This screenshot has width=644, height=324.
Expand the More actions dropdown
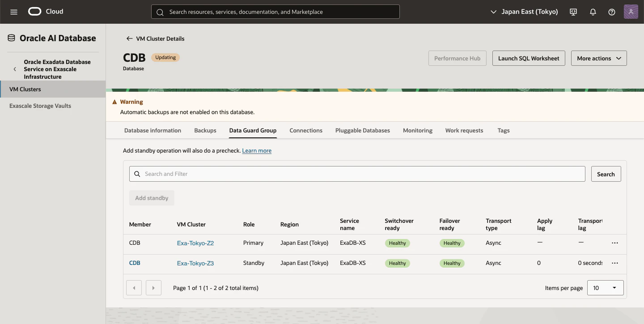point(599,58)
